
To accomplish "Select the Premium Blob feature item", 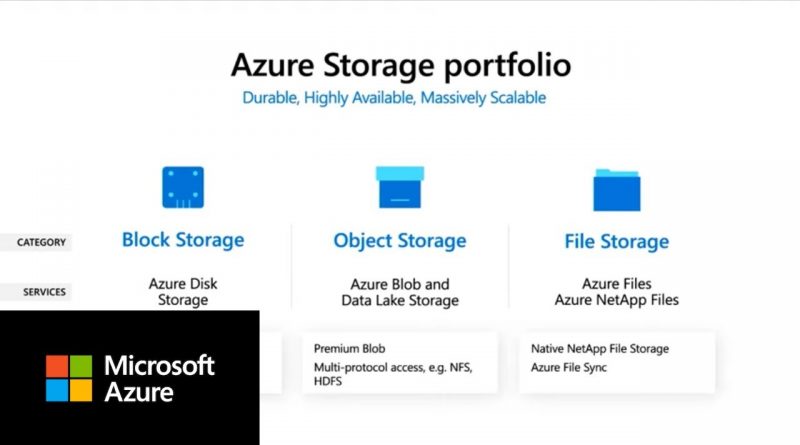I will [349, 349].
